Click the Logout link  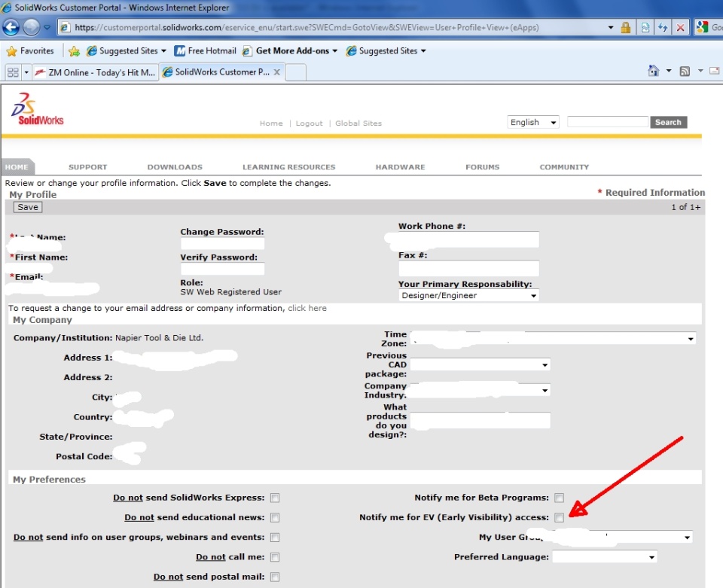click(309, 123)
